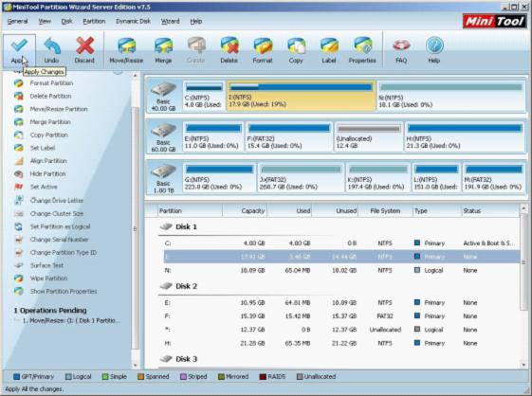
Task: Click Set Partition as Logical
Action: click(x=60, y=226)
